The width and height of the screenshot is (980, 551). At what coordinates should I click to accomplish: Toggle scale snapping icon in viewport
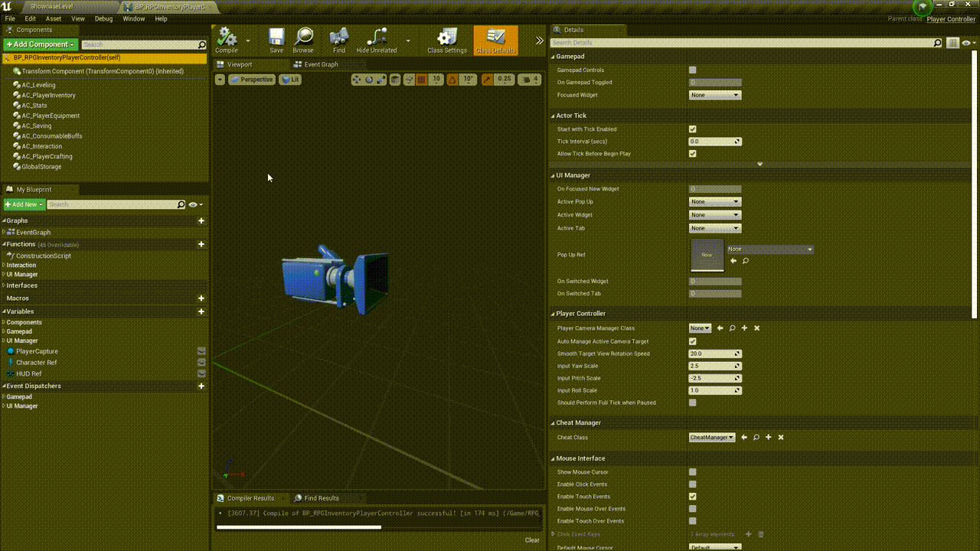click(x=487, y=80)
